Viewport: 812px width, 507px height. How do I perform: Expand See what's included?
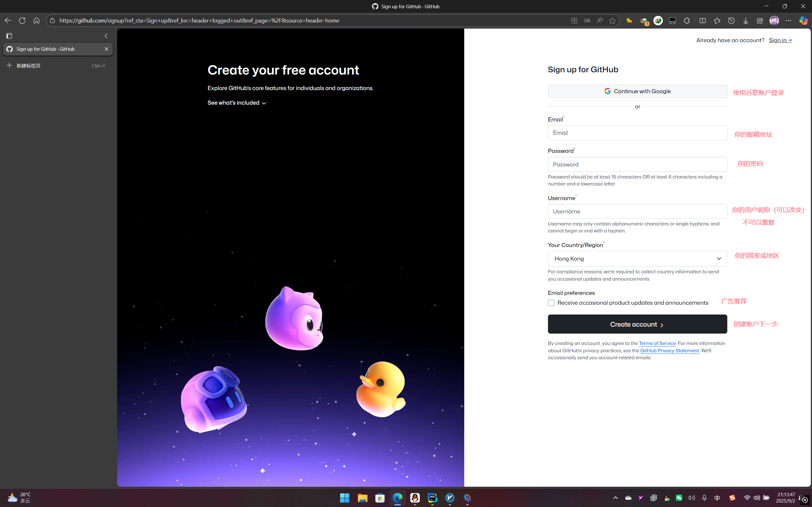236,103
